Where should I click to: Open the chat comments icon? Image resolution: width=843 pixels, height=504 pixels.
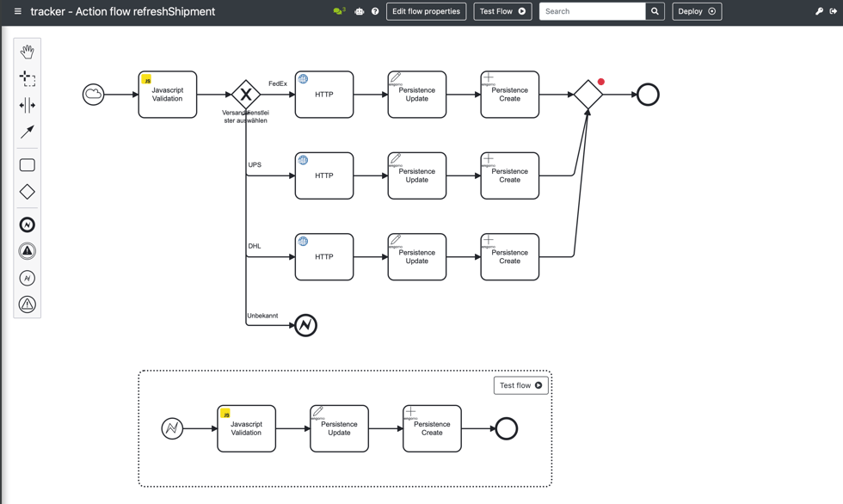(x=339, y=11)
